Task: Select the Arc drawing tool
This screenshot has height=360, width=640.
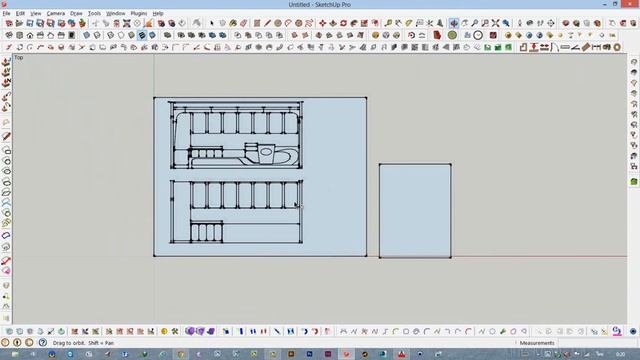Action: tap(288, 23)
